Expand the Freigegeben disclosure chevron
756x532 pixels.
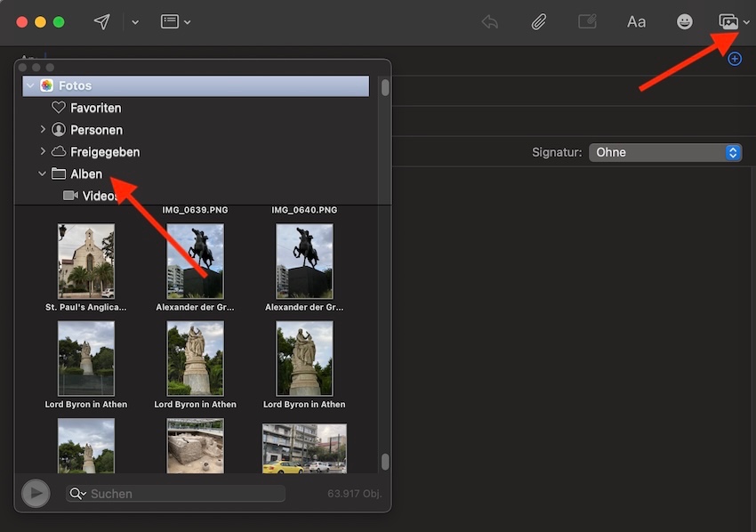[43, 152]
